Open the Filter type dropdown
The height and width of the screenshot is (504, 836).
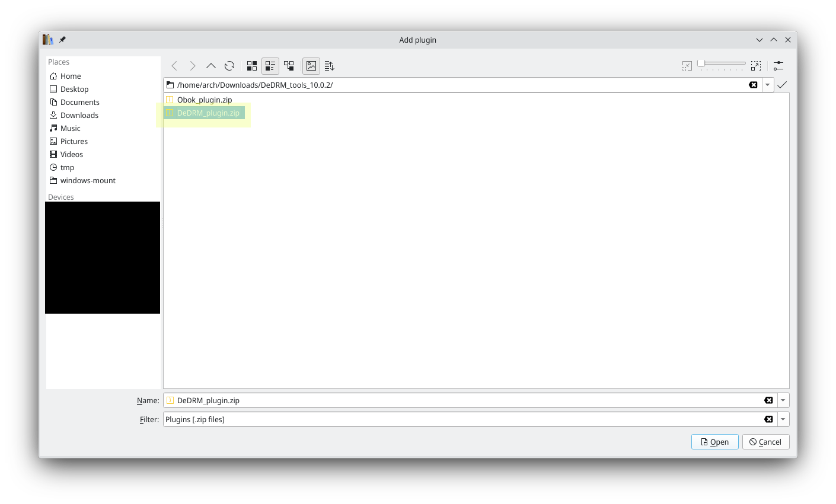point(783,419)
